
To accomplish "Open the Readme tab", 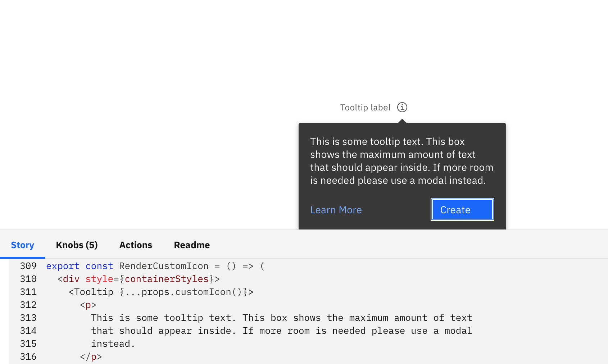I will tap(192, 245).
